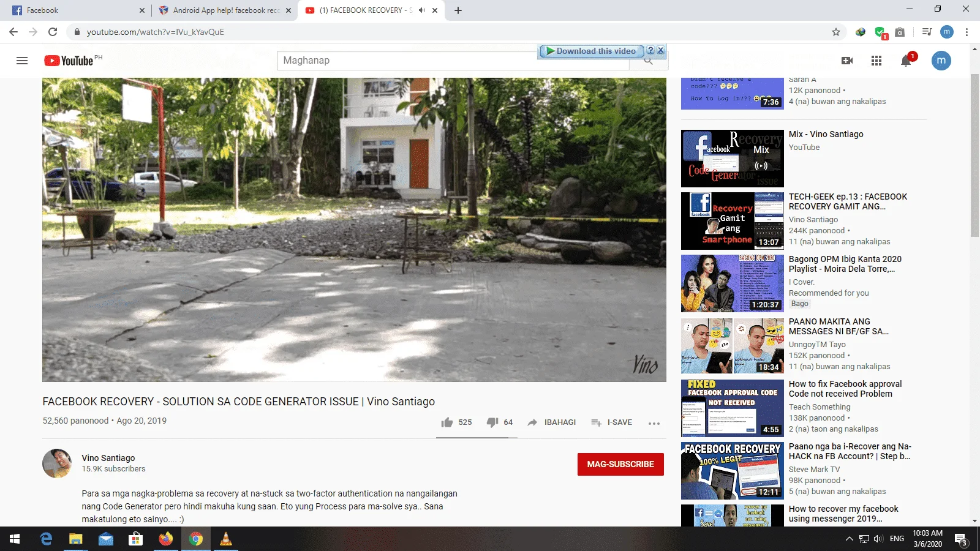Go to the YouTube home logo
This screenshot has height=551, width=980.
(69, 61)
